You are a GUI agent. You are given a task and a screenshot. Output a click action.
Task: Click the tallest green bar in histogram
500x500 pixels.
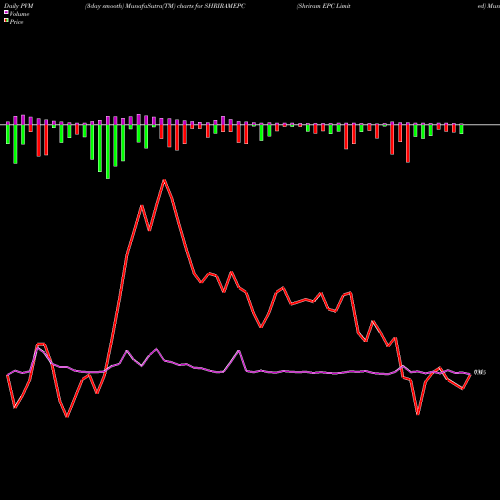108,152
